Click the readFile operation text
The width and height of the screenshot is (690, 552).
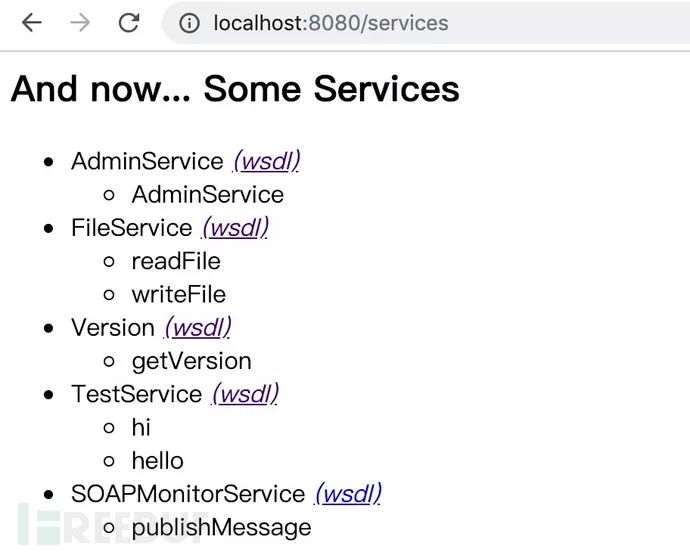(176, 261)
